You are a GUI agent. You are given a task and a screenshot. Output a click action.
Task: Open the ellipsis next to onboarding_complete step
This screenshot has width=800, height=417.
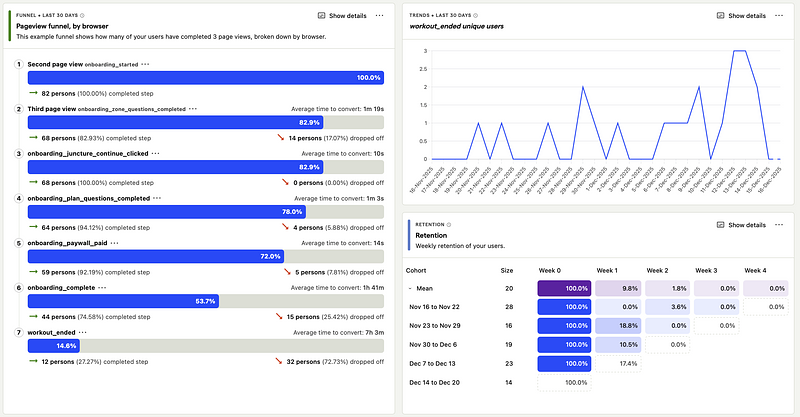pos(103,288)
